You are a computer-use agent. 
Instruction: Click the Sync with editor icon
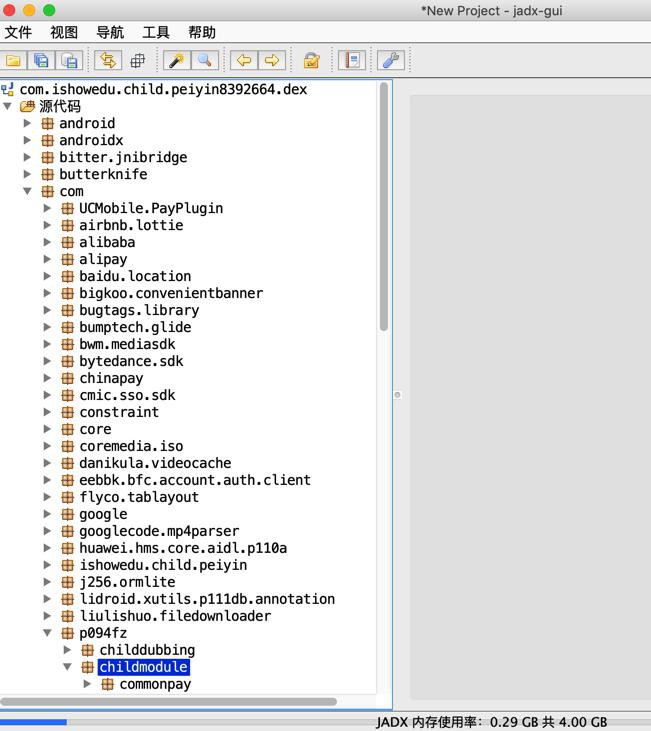tap(108, 60)
